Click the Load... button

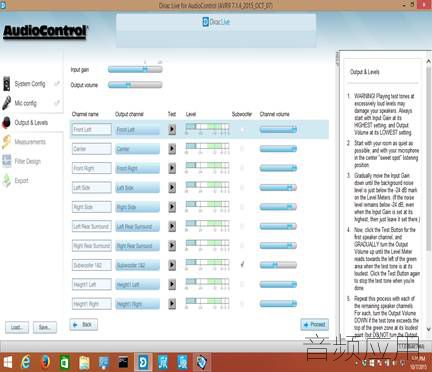(x=17, y=327)
